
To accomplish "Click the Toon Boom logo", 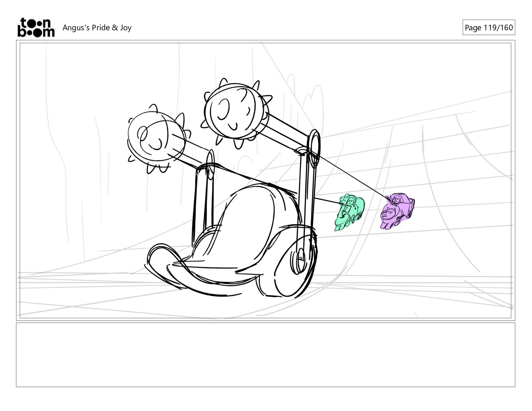I will point(36,27).
